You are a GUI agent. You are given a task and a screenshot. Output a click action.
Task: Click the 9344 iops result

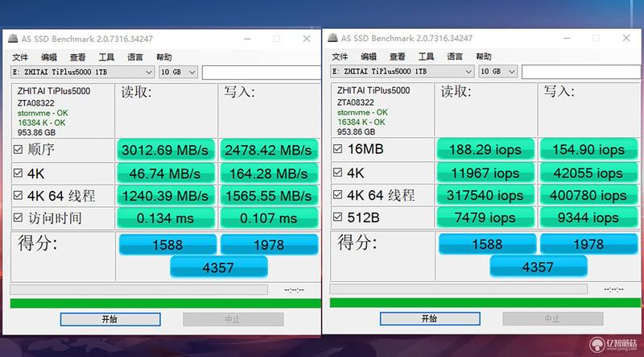[588, 217]
